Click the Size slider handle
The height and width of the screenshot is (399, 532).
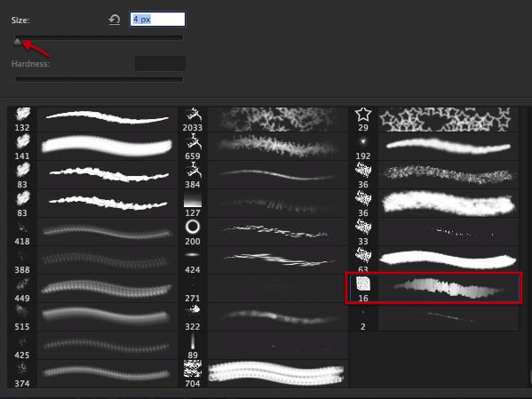[x=17, y=42]
